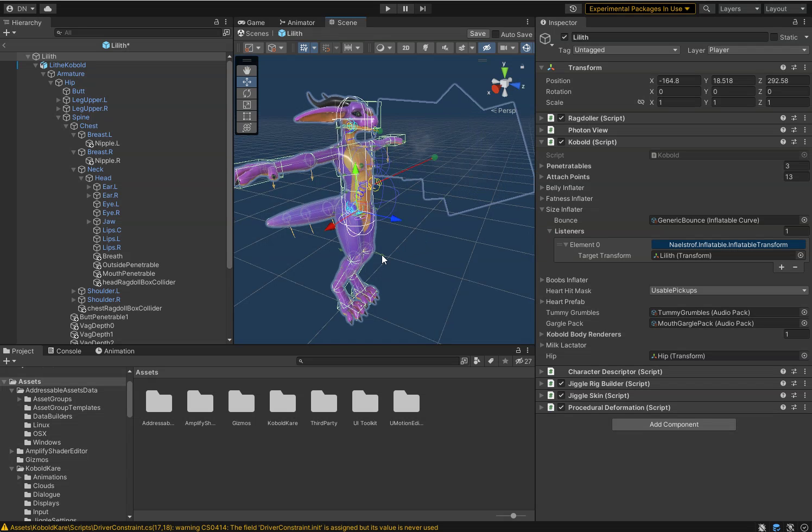
Task: Toggle Jiggle Skin enabled checkbox
Action: (561, 396)
